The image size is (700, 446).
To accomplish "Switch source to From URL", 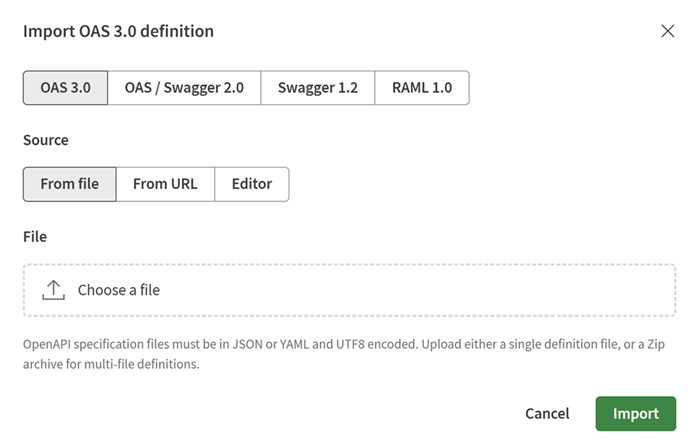I will [165, 184].
